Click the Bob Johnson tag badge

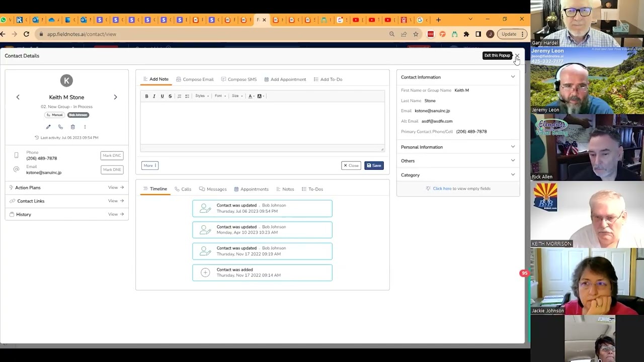click(78, 115)
